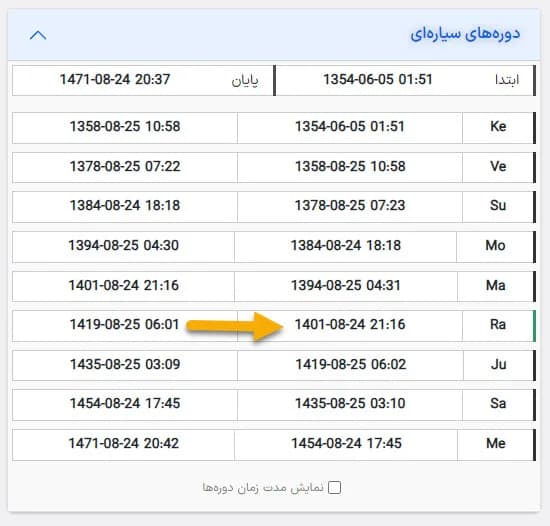550x526 pixels.
Task: Select the Su period row label
Action: (x=498, y=205)
